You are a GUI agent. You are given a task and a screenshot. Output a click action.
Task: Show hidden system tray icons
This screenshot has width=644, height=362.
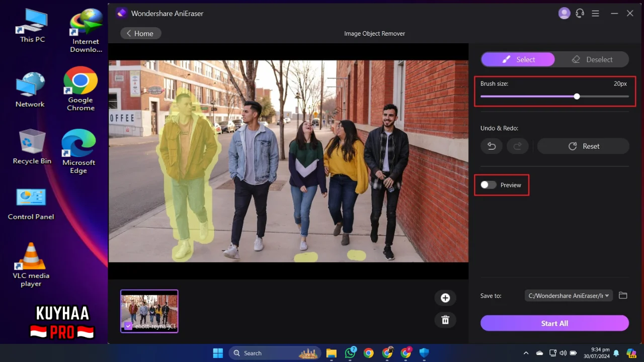[x=526, y=353]
